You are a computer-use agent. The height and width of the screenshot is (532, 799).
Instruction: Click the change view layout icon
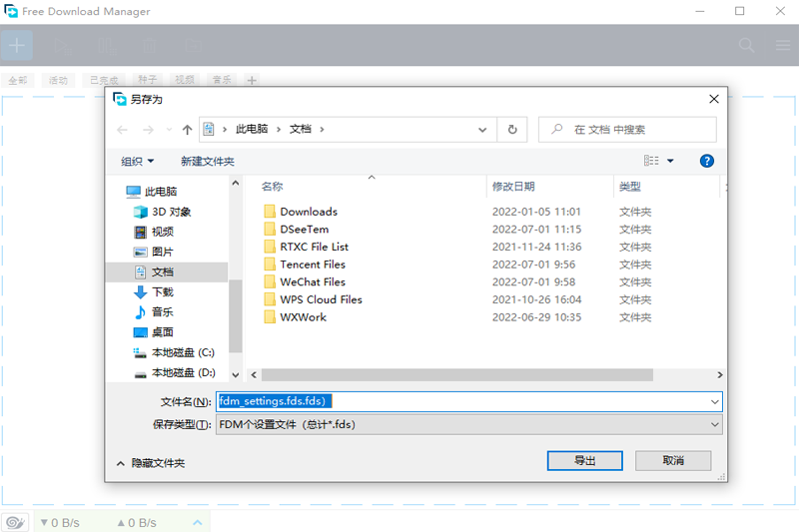(x=651, y=161)
